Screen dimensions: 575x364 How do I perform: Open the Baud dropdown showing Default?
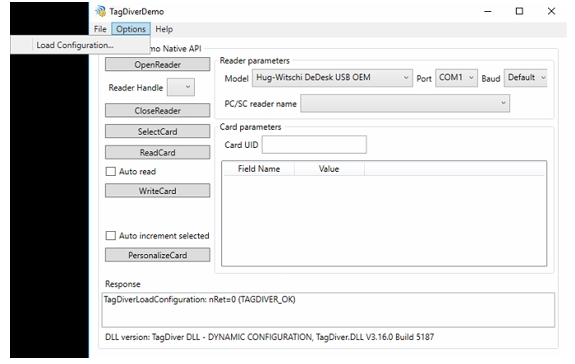[x=525, y=78]
